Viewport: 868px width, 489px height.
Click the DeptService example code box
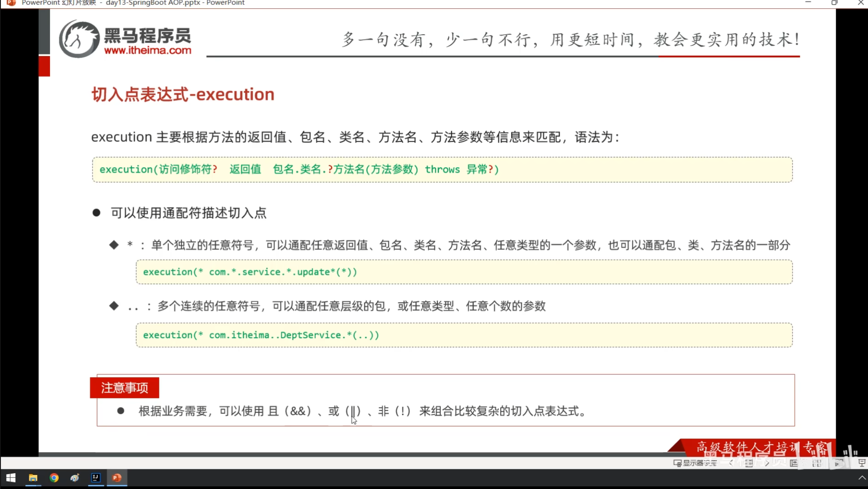point(464,335)
